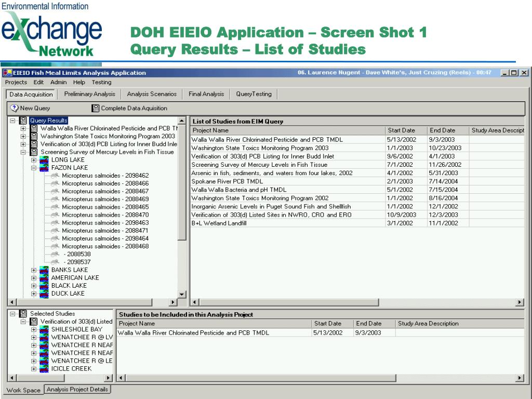This screenshot has width=532, height=399.
Task: Switch to the Analysis Scenarios tab
Action: [x=152, y=94]
